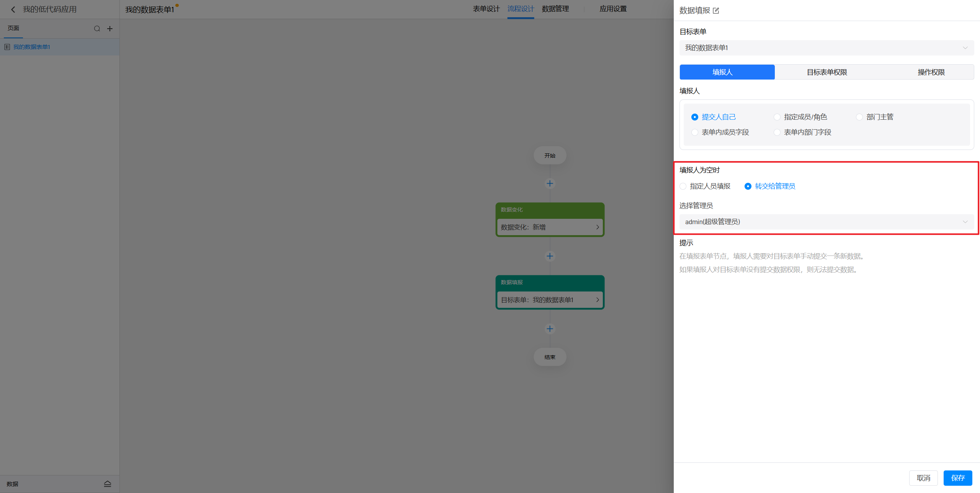Open 选择管理员 dropdown showing admin
980x493 pixels.
coord(826,222)
